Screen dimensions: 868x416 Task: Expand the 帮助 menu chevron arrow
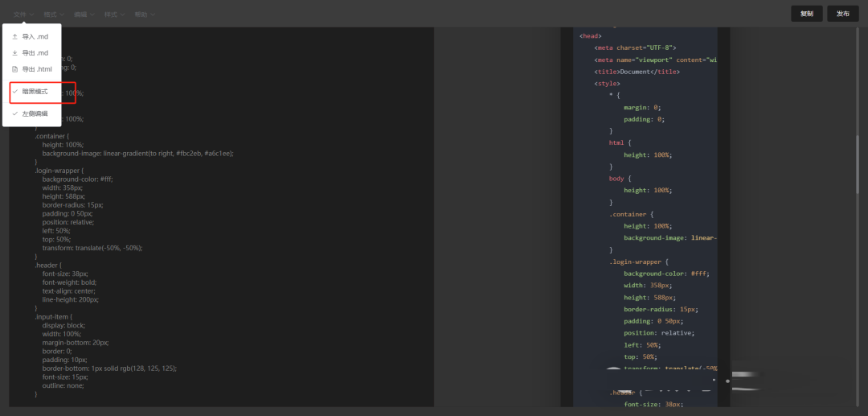point(153,14)
